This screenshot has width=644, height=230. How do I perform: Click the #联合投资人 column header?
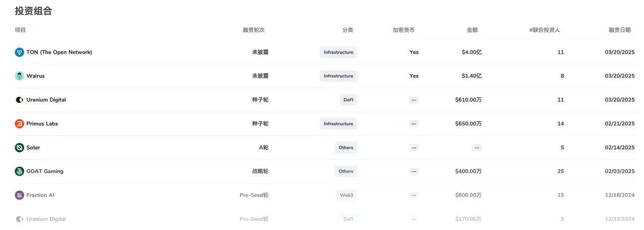pos(544,30)
